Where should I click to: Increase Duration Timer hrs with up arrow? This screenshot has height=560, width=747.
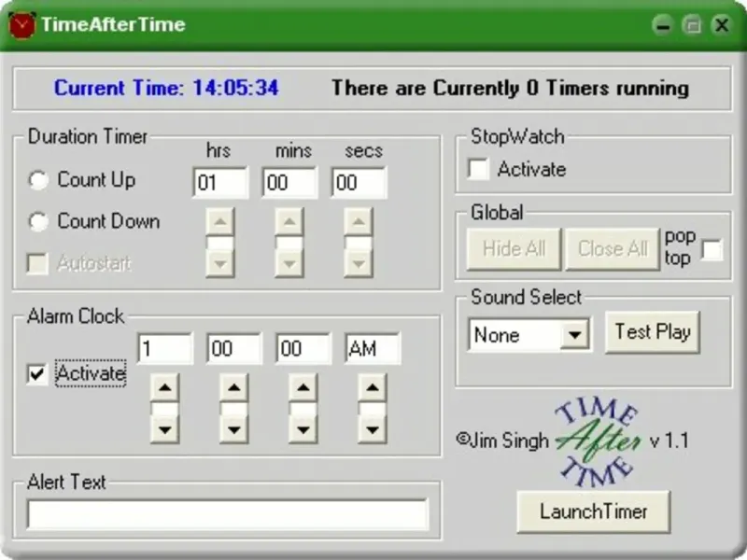tap(220, 221)
